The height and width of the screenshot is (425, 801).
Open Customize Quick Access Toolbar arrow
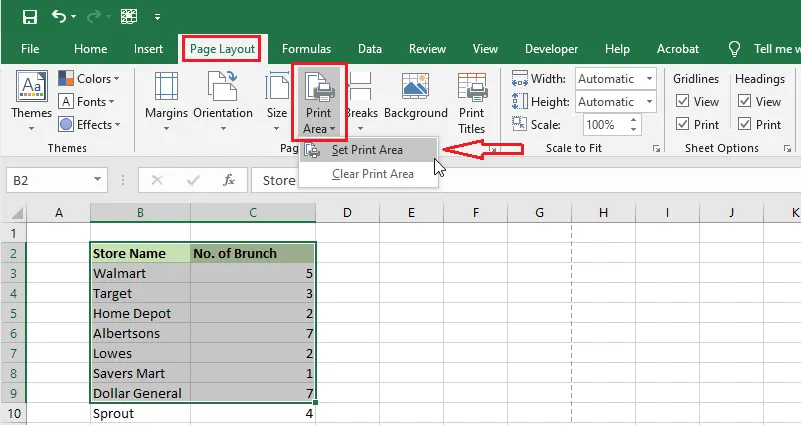(x=157, y=17)
